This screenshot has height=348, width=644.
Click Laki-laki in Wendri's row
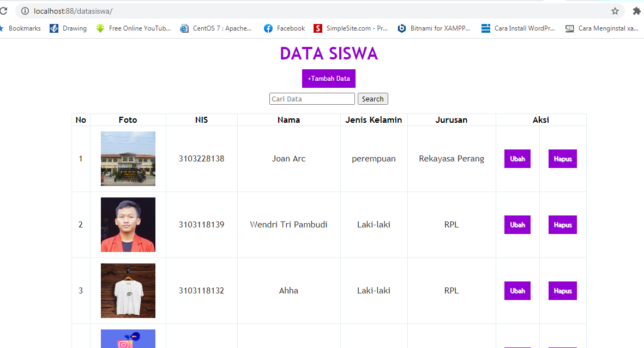(374, 225)
